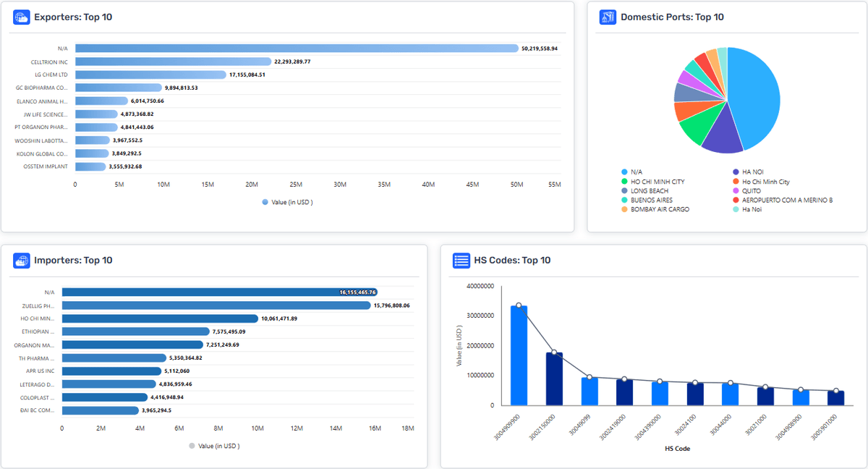Click the HS code 3005901000 bar

835,397
